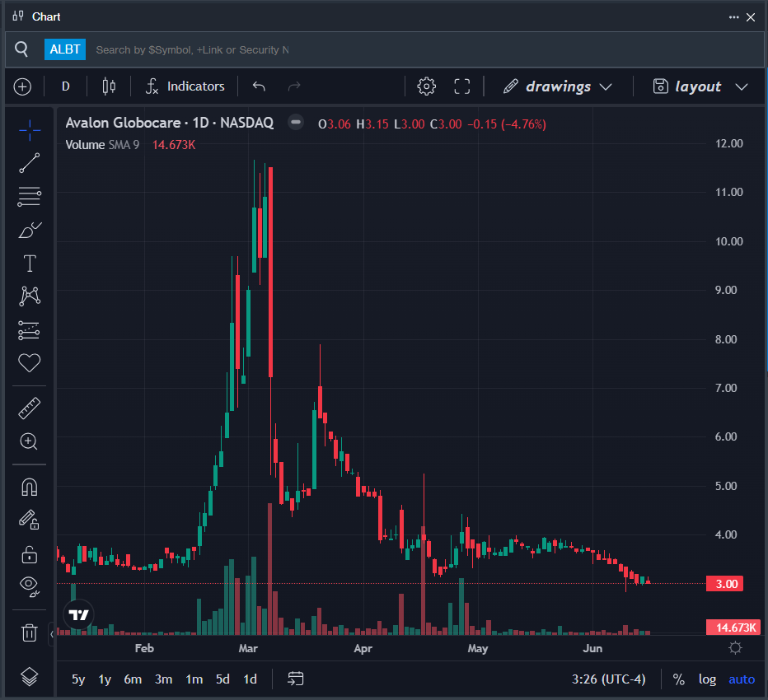
Task: Click the Avalon Globocare chart title
Action: [170, 123]
